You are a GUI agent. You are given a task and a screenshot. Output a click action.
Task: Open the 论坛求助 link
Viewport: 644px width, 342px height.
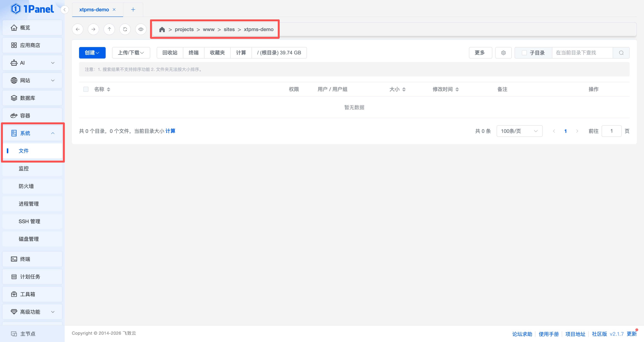522,334
